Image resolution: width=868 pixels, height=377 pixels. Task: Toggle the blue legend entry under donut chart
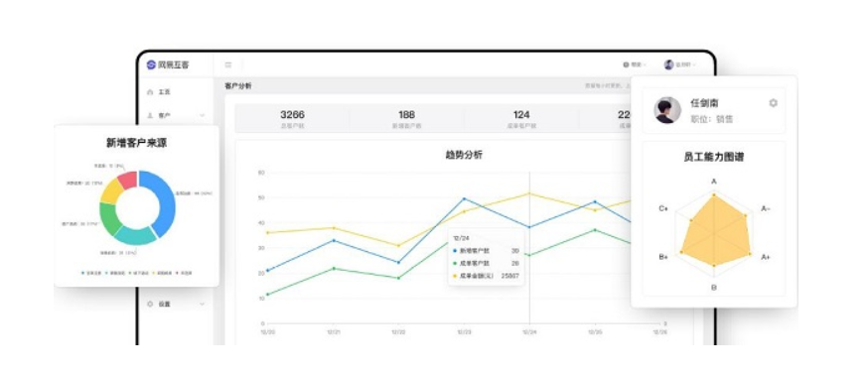point(91,273)
